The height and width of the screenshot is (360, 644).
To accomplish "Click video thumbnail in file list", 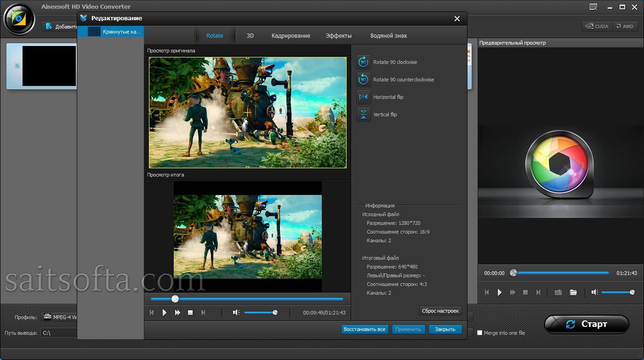I will click(x=49, y=66).
